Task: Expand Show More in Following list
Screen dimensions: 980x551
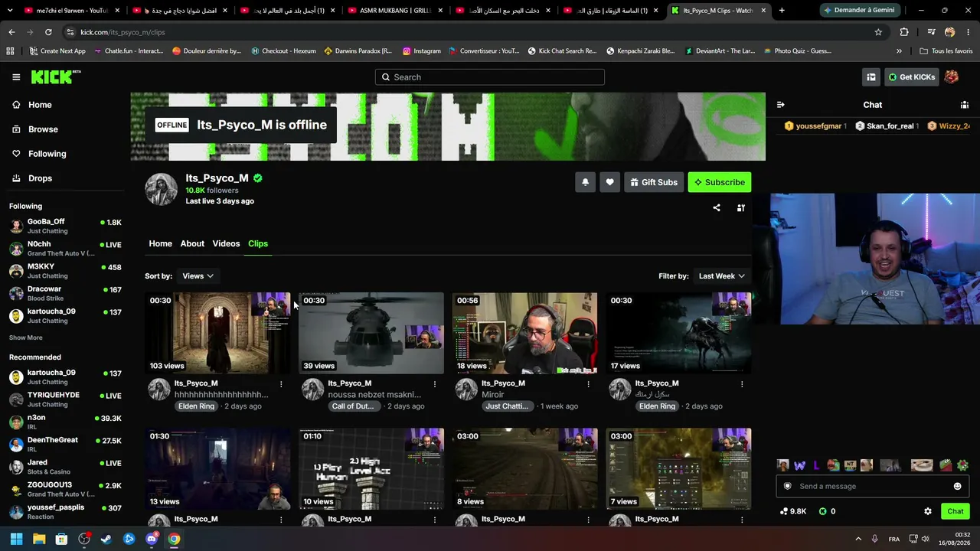Action: pyautogui.click(x=26, y=337)
